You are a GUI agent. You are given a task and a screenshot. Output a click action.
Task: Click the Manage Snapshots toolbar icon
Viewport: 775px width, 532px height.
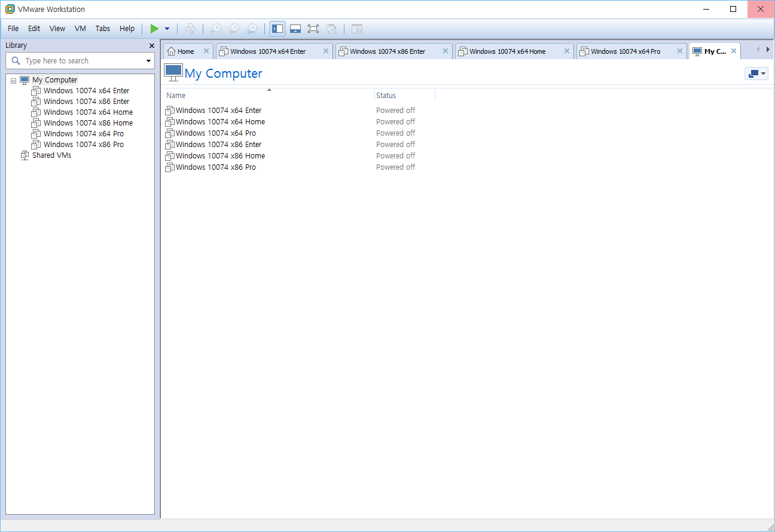252,29
